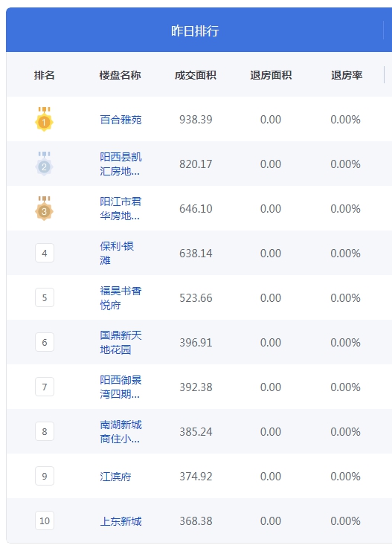Open the 福昊书香悦府 property link
This screenshot has width=392, height=548.
pos(121,297)
